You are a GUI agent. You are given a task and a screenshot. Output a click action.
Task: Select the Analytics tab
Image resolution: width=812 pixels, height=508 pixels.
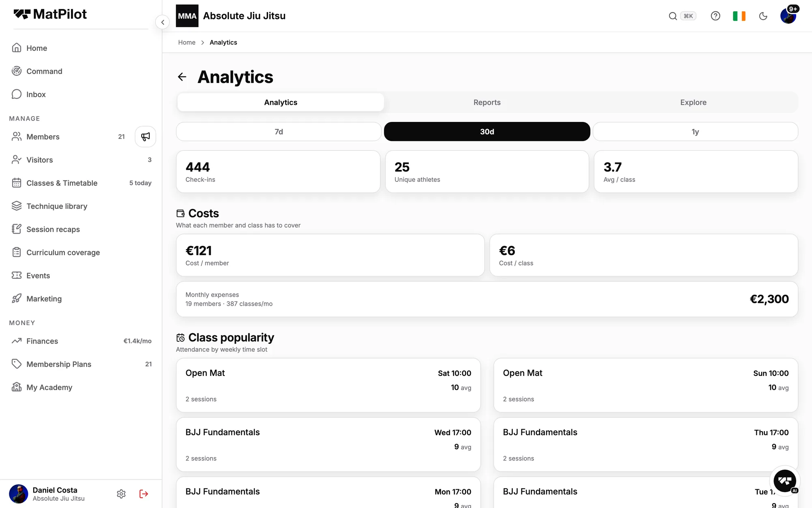[x=281, y=102]
